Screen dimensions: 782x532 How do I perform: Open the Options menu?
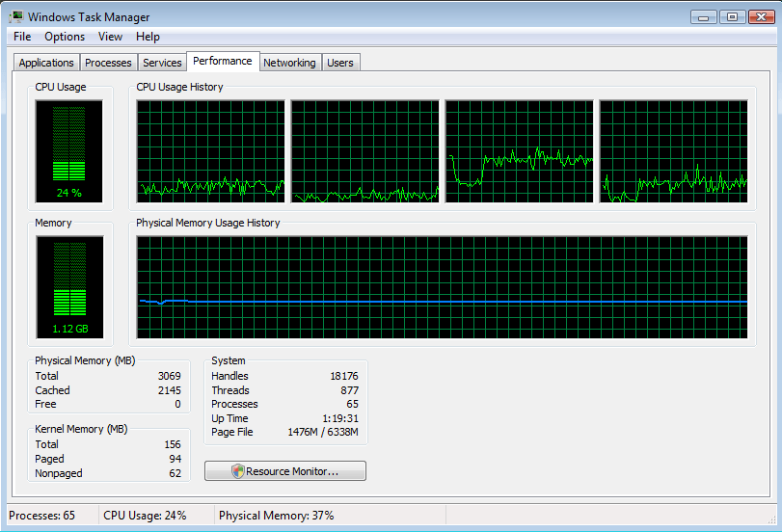(x=65, y=37)
